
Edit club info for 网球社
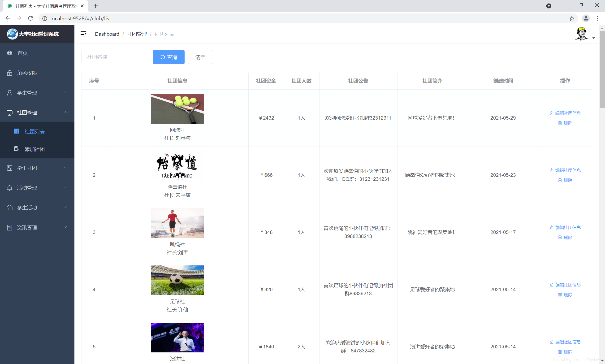(565, 113)
